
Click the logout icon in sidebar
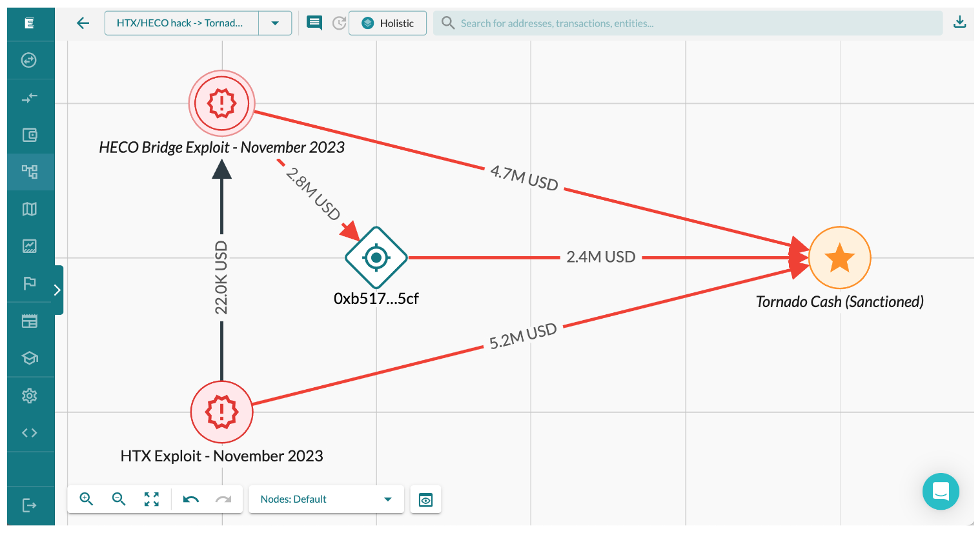(x=30, y=505)
